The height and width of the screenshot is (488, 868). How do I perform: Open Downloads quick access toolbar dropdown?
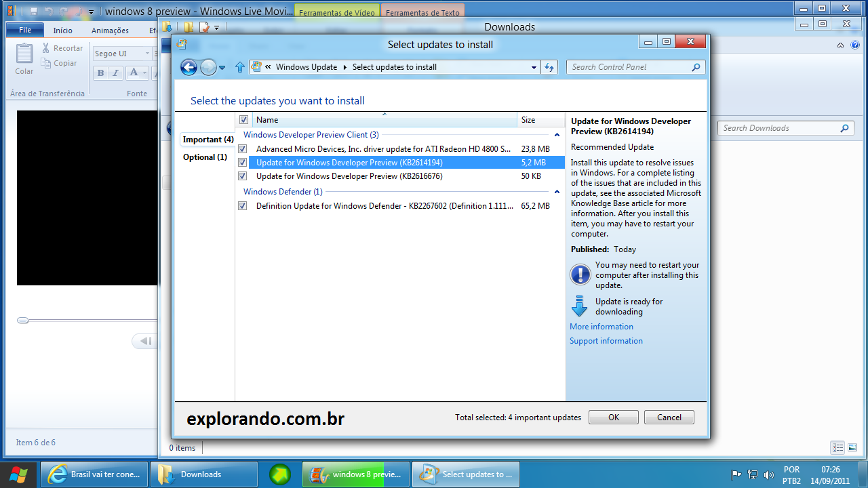pos(216,28)
